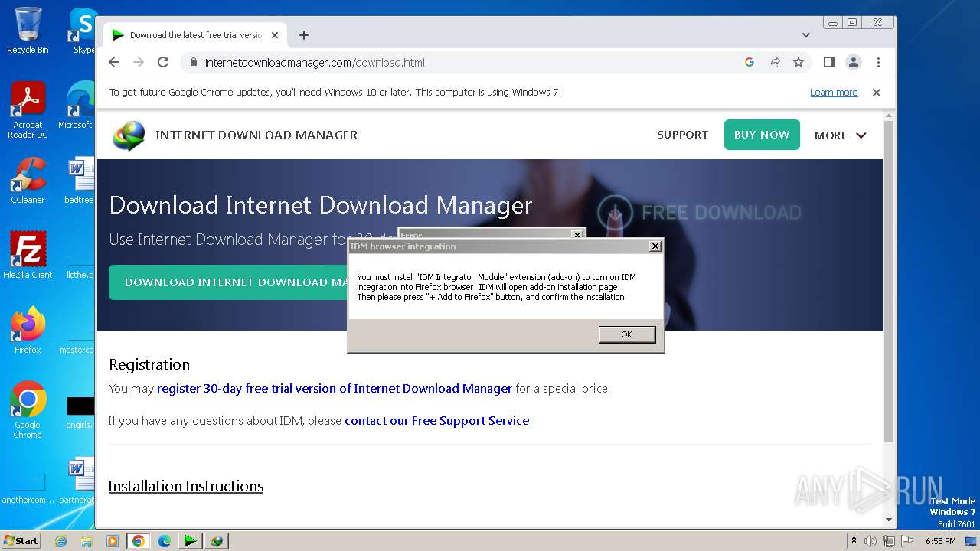This screenshot has width=980, height=551.
Task: Close the Error dialog behind
Action: point(577,235)
